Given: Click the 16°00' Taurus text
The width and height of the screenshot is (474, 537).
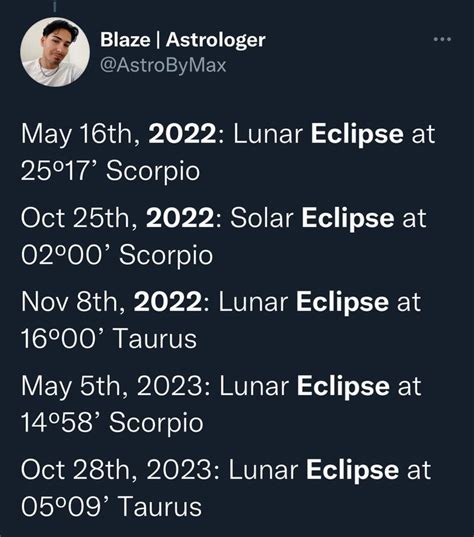Looking at the screenshot, I should tap(109, 339).
